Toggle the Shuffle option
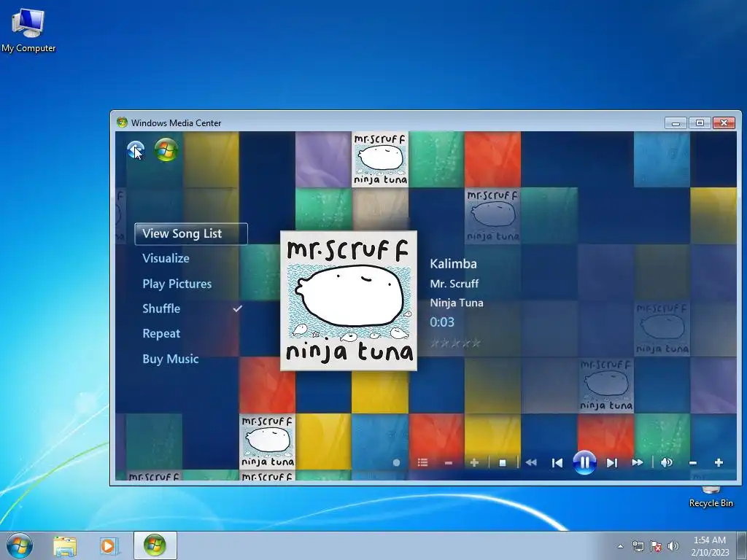Screen dimensions: 747x560 pos(161,308)
